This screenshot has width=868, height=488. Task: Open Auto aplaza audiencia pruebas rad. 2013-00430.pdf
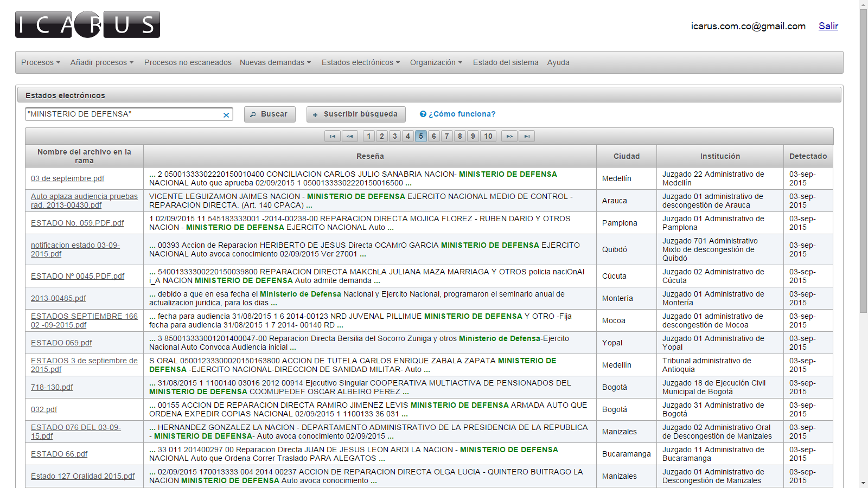point(84,201)
